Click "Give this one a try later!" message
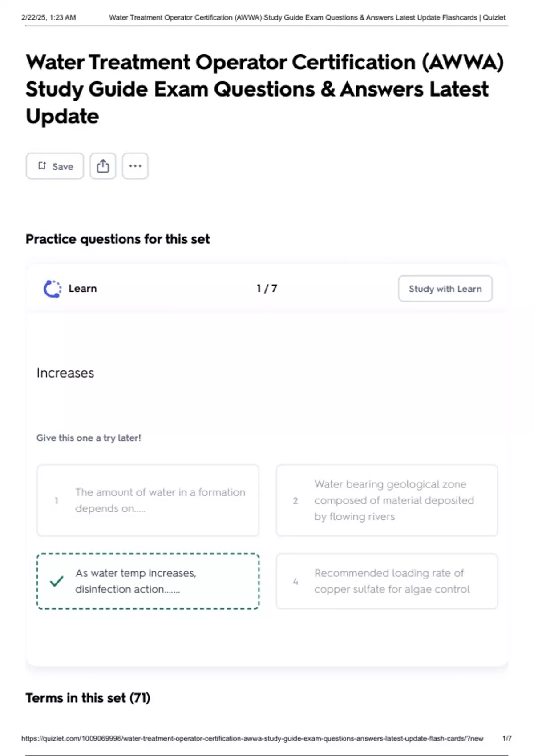Viewport: 534px width, 756px height. [x=89, y=438]
